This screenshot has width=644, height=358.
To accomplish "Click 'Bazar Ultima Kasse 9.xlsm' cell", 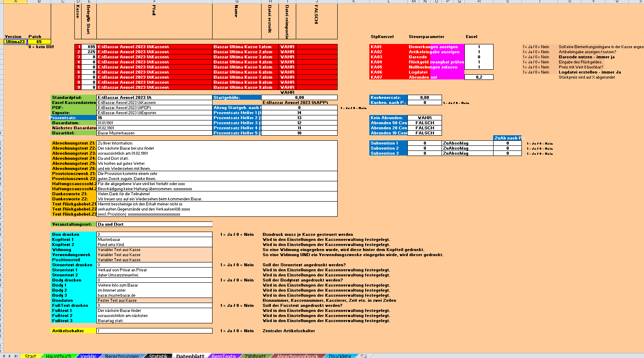I will pos(237,87).
